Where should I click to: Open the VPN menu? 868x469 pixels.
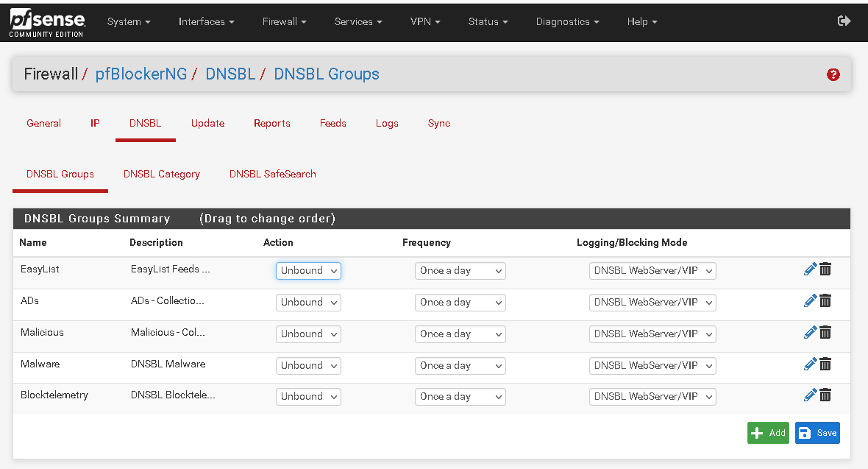(425, 21)
